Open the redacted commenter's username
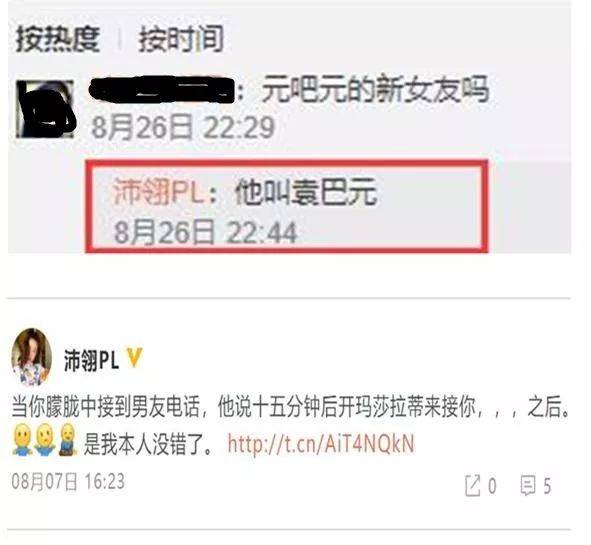 coord(161,89)
